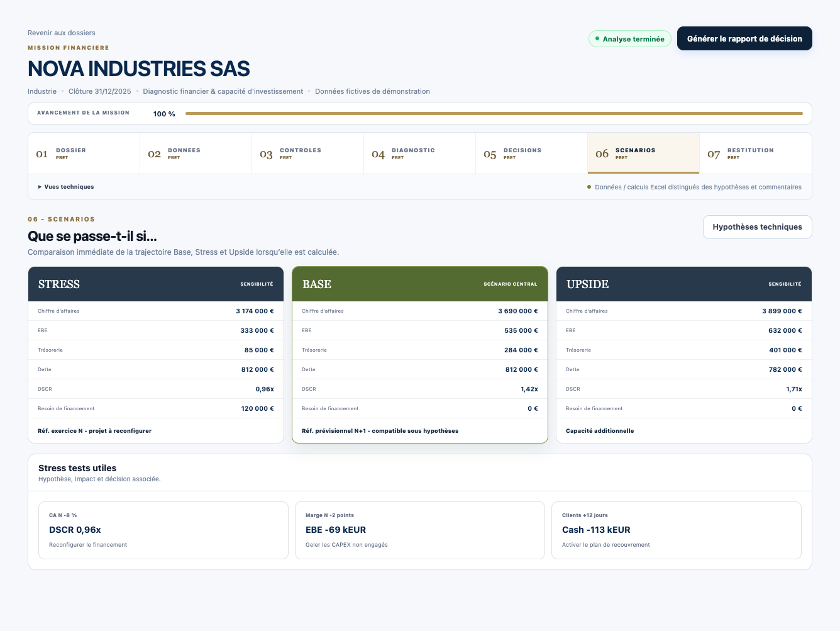This screenshot has height=631, width=840.
Task: Select step 06 Scénarios tab
Action: tap(643, 154)
